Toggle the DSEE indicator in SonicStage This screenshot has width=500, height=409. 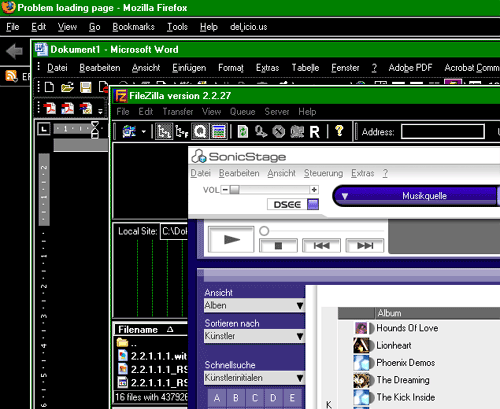point(313,204)
